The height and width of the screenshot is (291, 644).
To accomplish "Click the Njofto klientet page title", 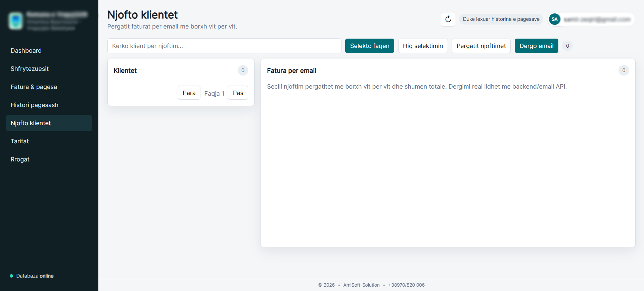I will point(142,15).
